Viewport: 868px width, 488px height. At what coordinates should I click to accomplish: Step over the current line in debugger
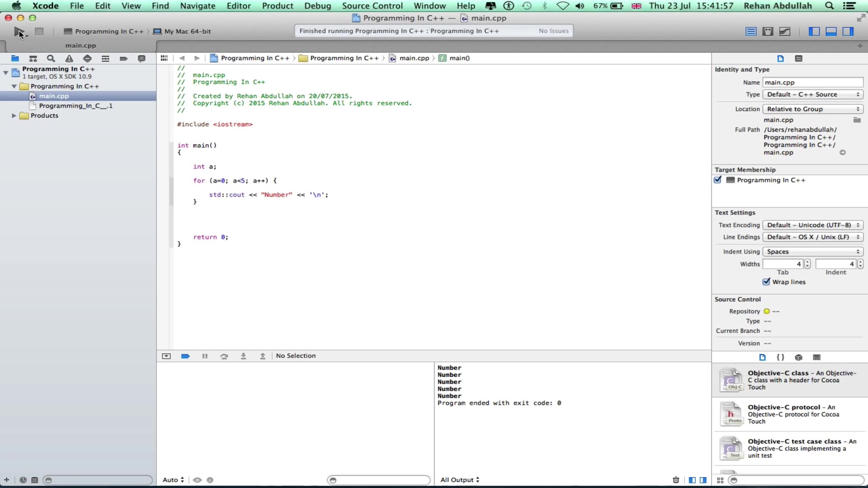(x=225, y=357)
